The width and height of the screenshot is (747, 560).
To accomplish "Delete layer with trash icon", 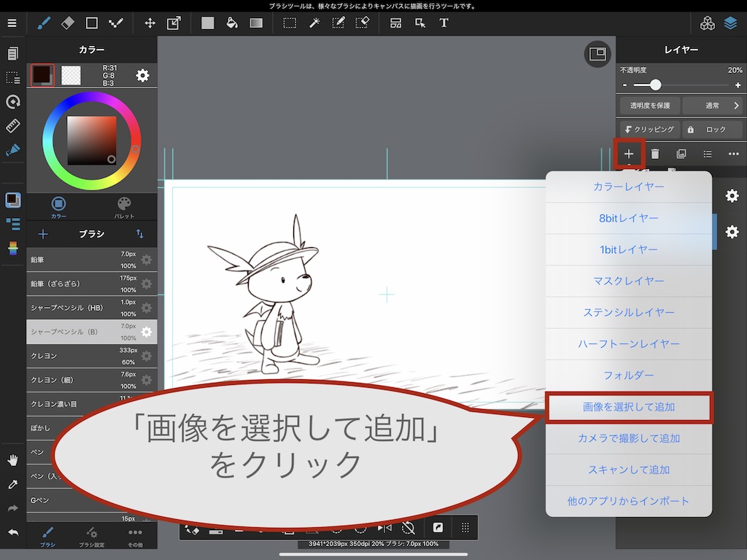I will [x=655, y=154].
